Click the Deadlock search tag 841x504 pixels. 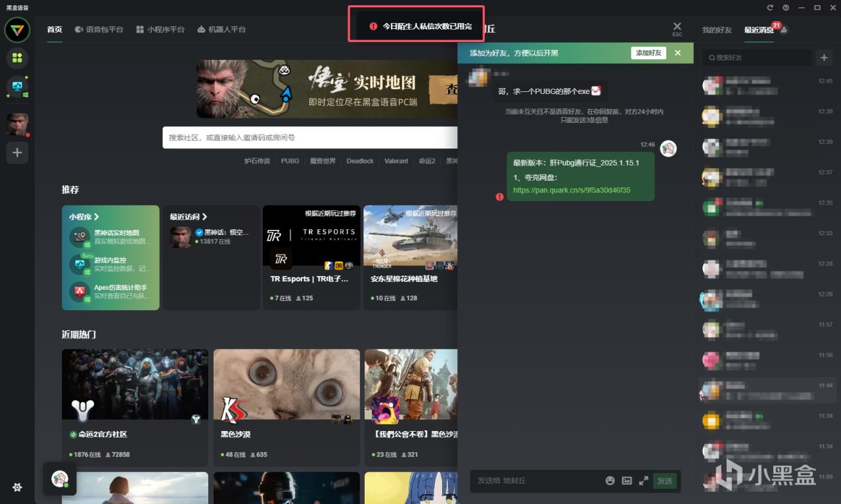(360, 161)
